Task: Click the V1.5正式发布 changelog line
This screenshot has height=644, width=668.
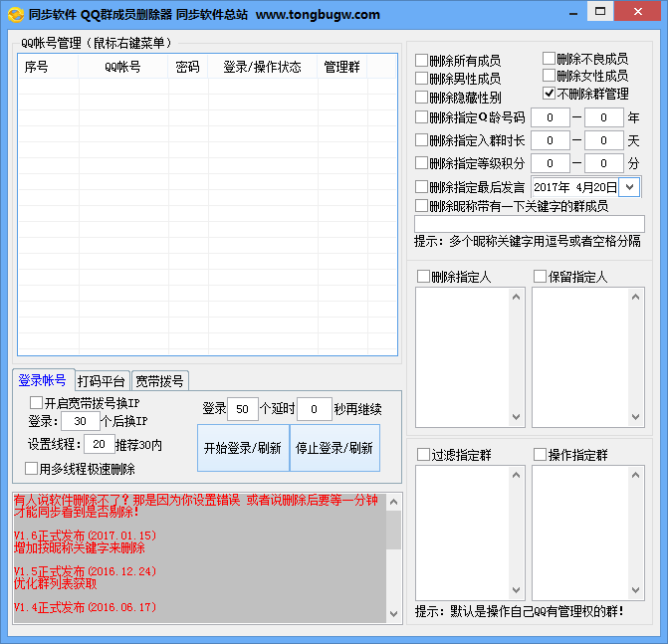Action: coord(86,571)
